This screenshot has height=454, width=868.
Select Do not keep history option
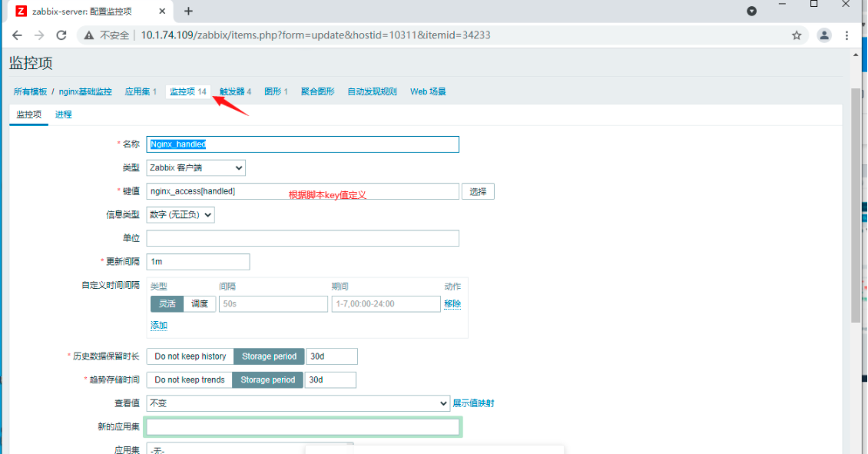[x=190, y=356]
